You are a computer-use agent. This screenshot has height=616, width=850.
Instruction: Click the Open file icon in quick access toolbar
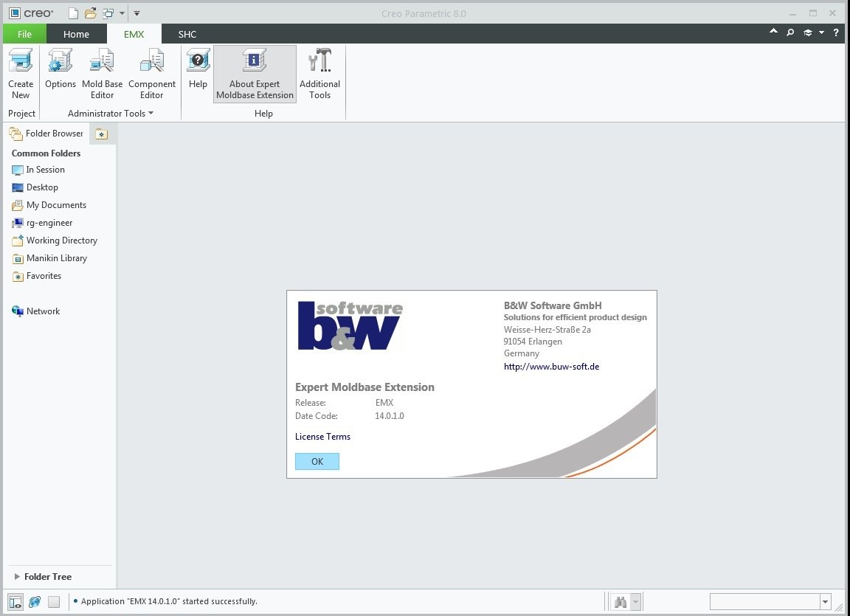point(91,13)
